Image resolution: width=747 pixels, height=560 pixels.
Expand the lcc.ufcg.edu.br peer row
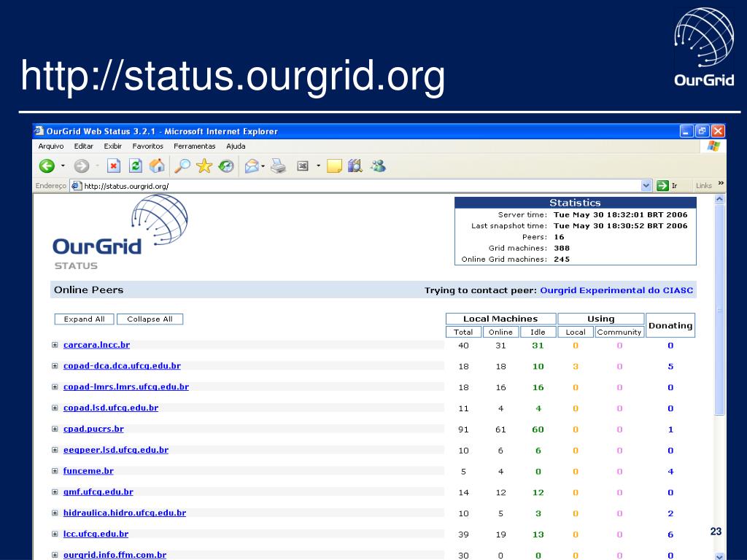[x=55, y=534]
